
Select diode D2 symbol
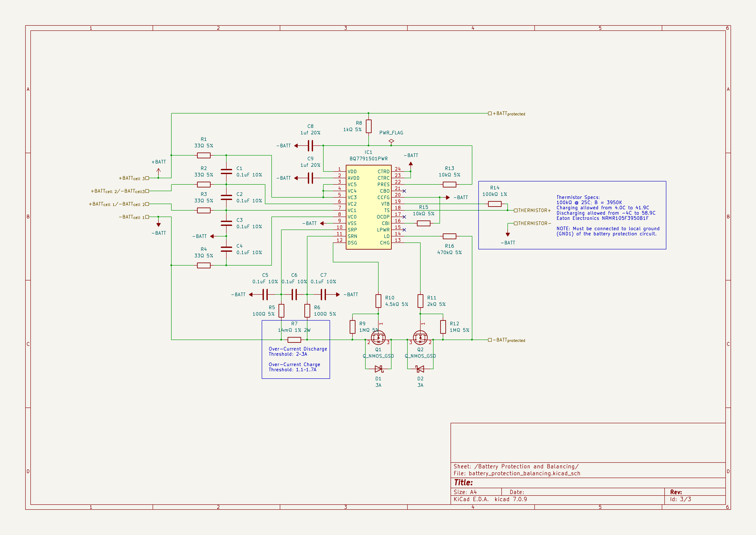[x=420, y=369]
